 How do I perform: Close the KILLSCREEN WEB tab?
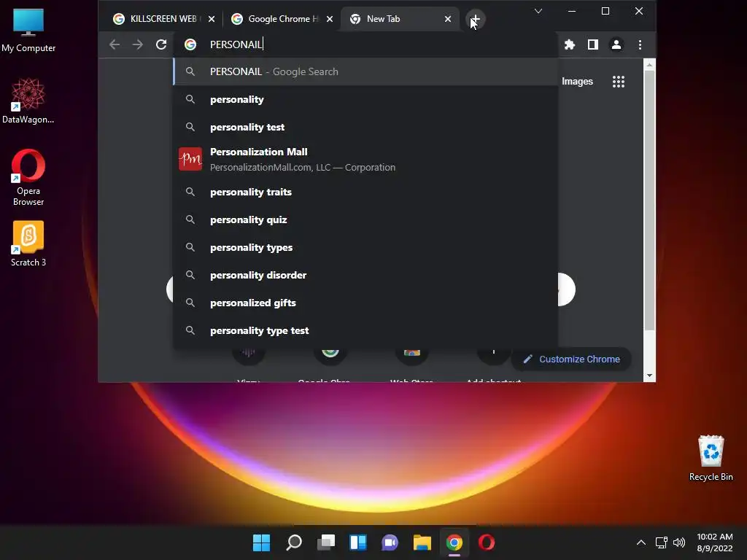pos(212,19)
